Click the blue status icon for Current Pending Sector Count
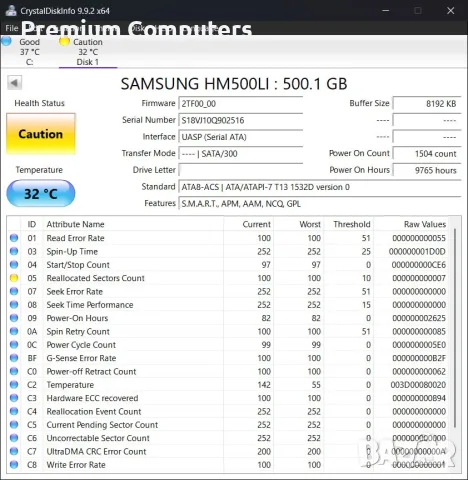This screenshot has width=468, height=480. tap(14, 424)
